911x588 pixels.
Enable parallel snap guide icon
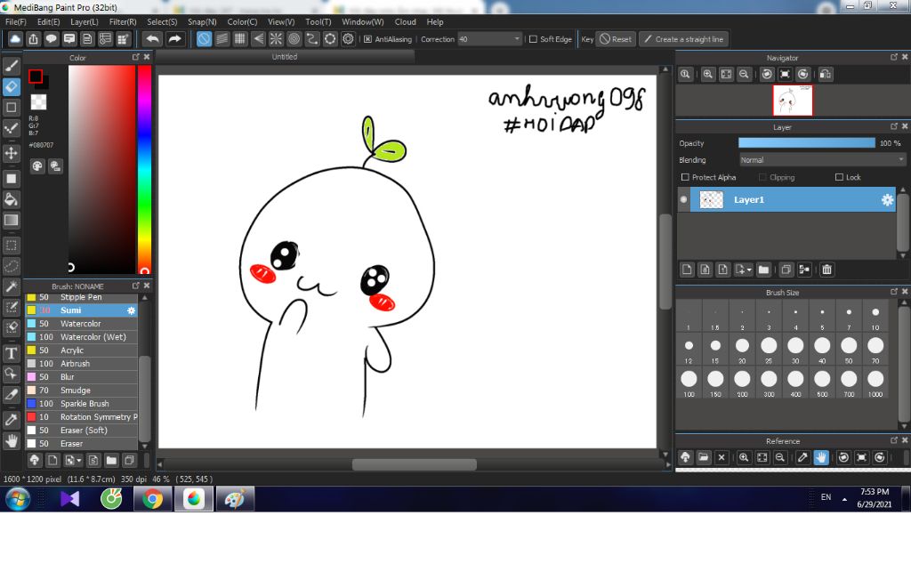pos(222,39)
